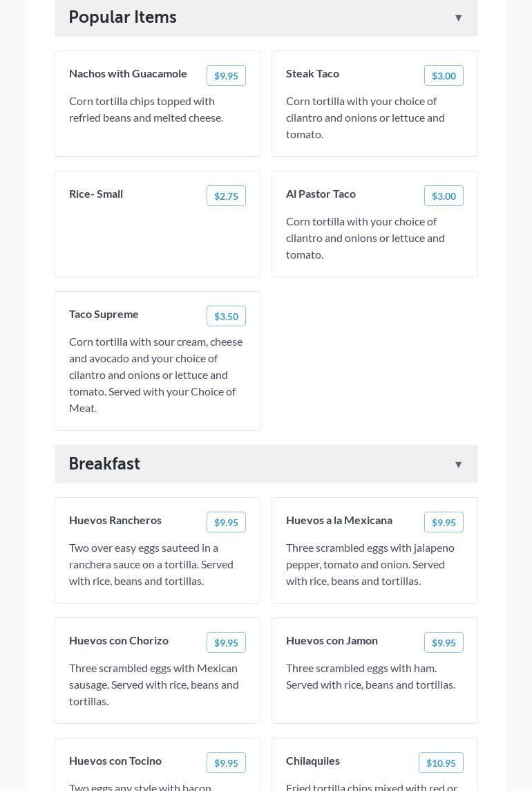Click Huevos a la Mexicana price
This screenshot has width=532, height=791.
tap(444, 522)
